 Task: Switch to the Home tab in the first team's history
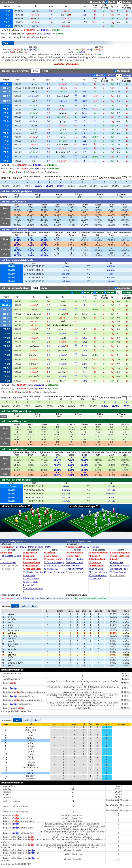point(45,71)
